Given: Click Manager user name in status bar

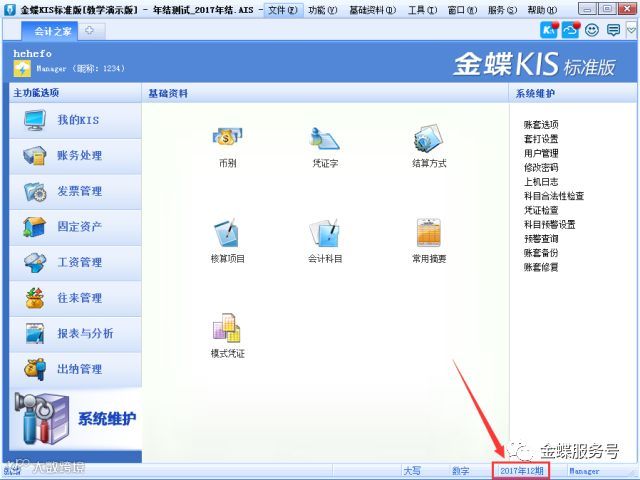Looking at the screenshot, I should coord(584,471).
